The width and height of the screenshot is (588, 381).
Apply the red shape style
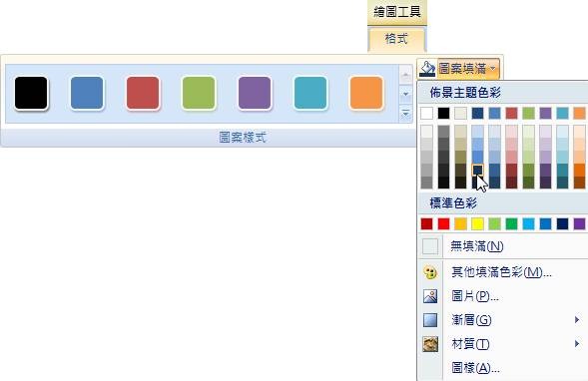pyautogui.click(x=143, y=93)
